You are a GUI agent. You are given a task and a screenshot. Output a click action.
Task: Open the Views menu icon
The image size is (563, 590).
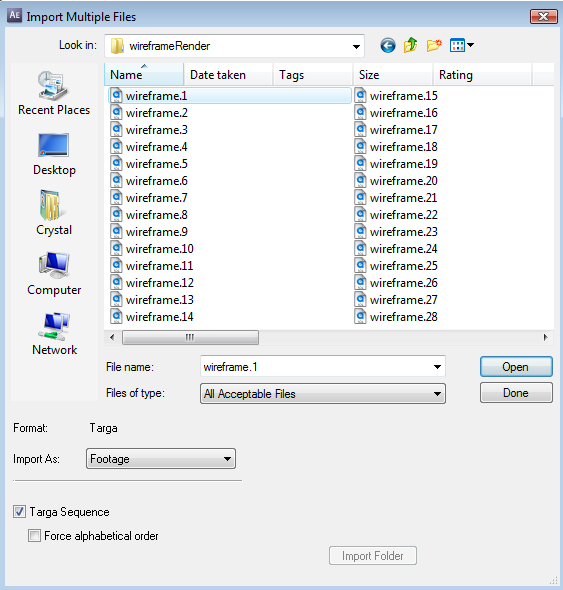pyautogui.click(x=462, y=46)
